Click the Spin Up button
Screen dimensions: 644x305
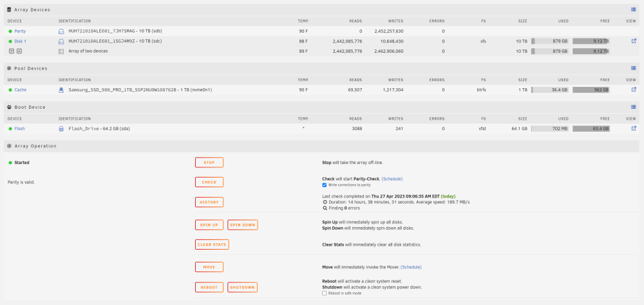pyautogui.click(x=209, y=225)
